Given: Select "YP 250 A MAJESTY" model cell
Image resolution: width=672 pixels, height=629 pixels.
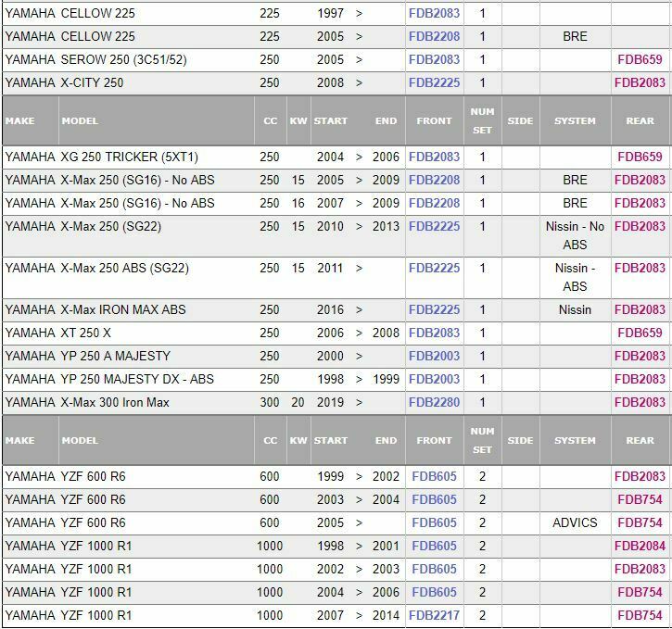Looking at the screenshot, I should click(x=115, y=356).
